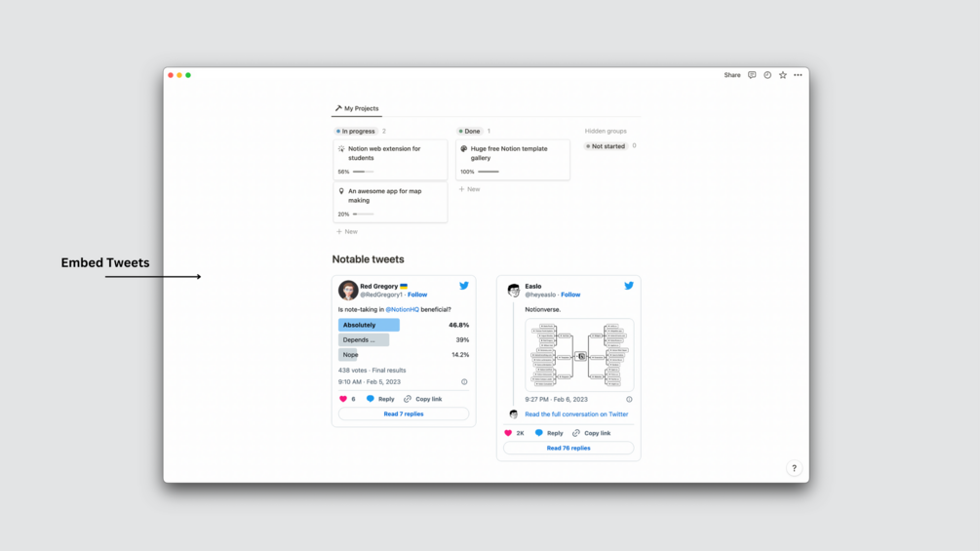Image resolution: width=980 pixels, height=551 pixels.
Task: Click Read 7 replies button
Action: [x=404, y=414]
